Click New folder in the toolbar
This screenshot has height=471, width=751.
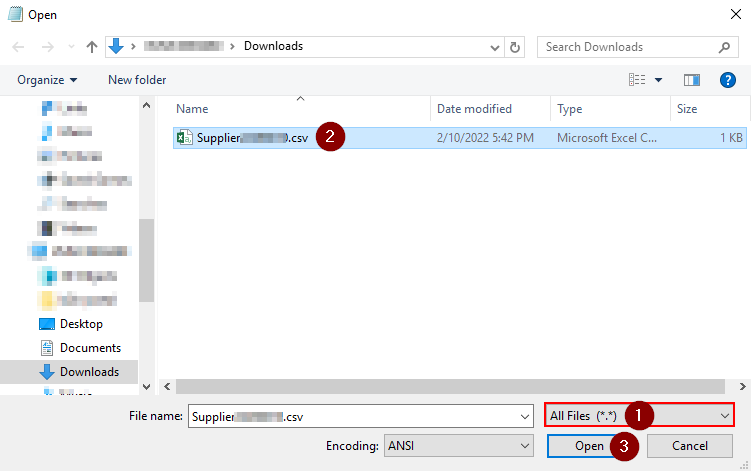click(x=137, y=80)
